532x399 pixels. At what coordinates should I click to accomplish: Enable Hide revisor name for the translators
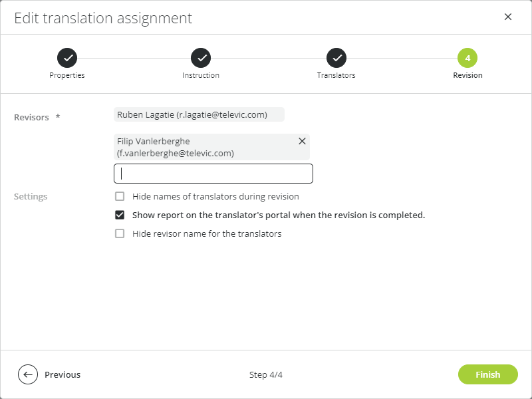pyautogui.click(x=120, y=234)
